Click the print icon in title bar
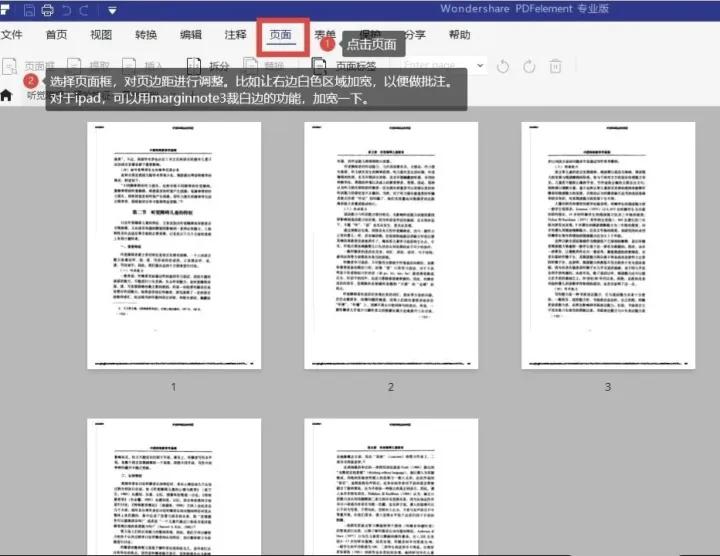The image size is (720, 556). (47, 10)
